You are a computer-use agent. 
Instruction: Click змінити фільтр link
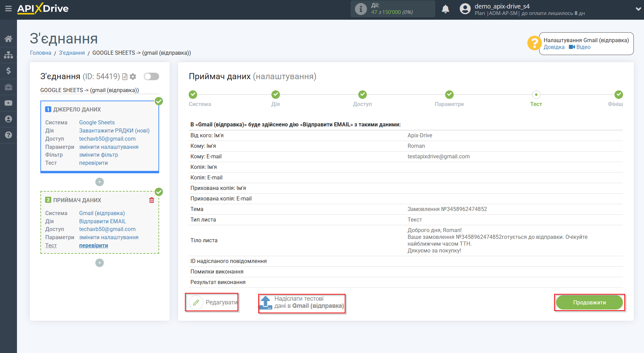(98, 155)
